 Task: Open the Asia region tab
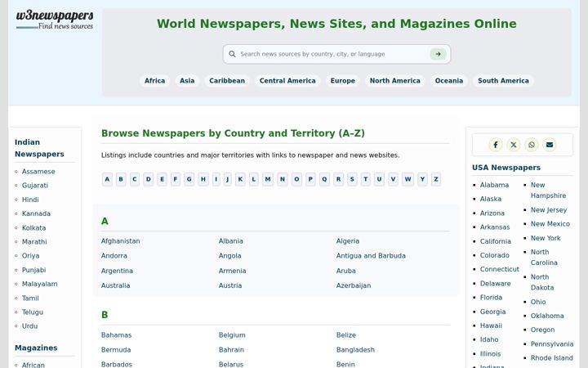click(x=187, y=81)
